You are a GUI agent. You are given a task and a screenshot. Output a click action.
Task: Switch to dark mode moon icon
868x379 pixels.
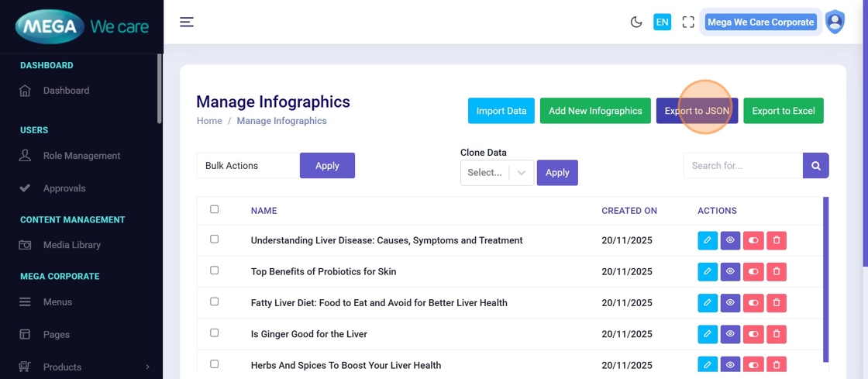pos(636,22)
